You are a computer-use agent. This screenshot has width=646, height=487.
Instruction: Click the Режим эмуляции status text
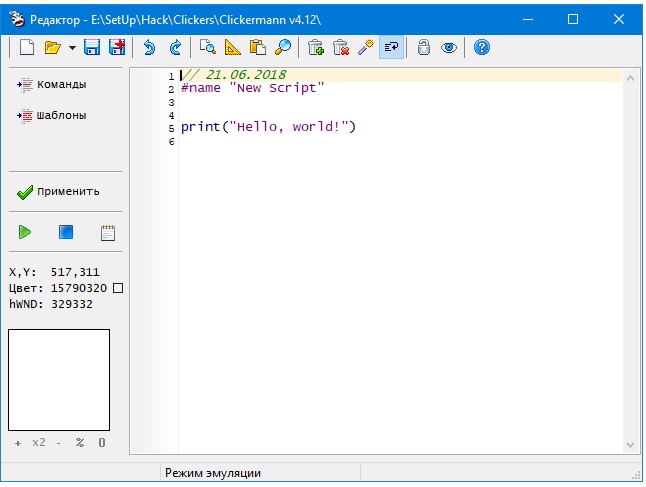point(213,473)
